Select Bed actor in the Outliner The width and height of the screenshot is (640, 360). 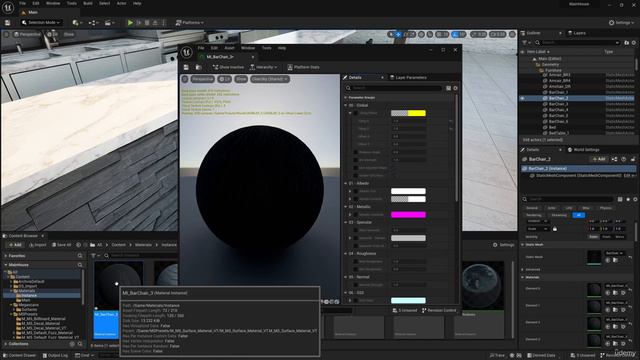click(x=552, y=127)
